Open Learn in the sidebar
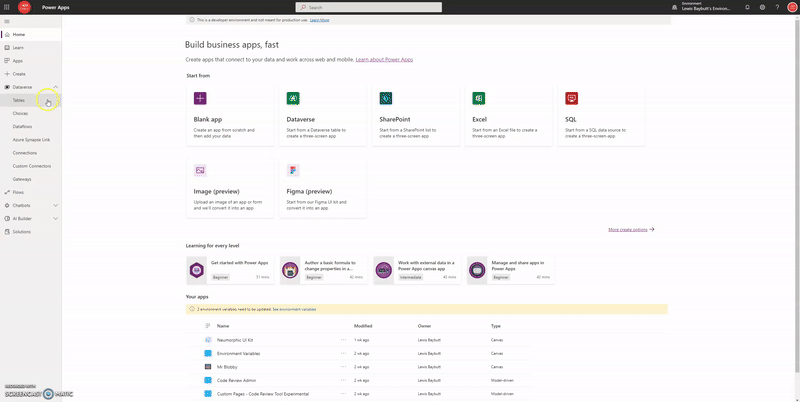 point(31,47)
